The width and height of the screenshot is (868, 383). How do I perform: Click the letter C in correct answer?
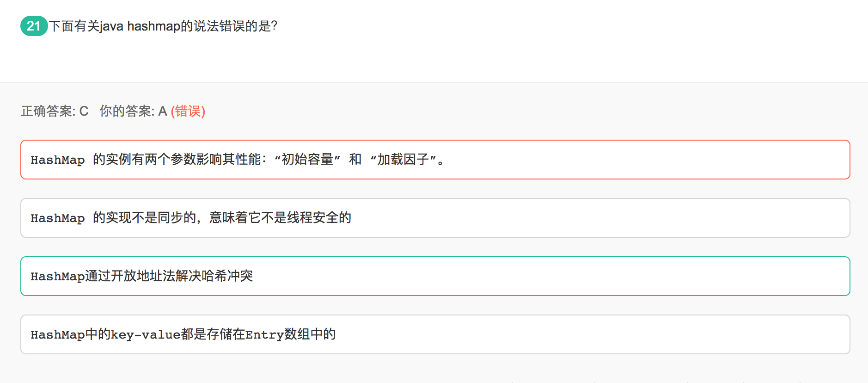pos(84,111)
